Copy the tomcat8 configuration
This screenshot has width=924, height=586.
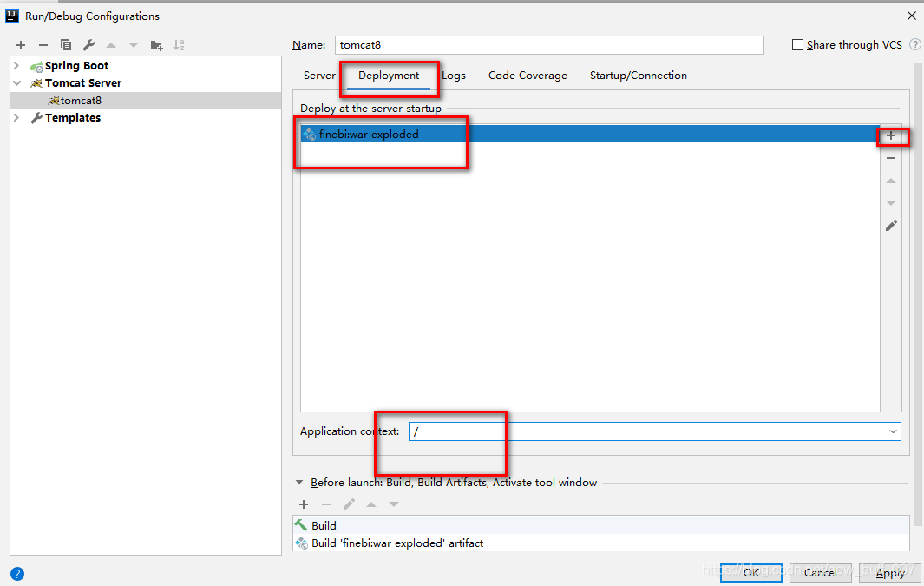tap(65, 44)
